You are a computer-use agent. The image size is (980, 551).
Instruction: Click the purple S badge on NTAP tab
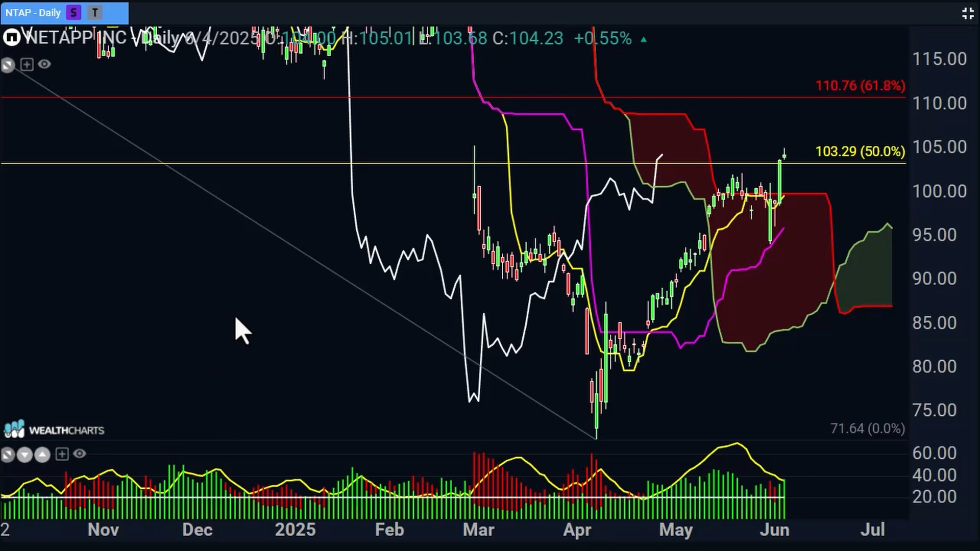coord(73,13)
